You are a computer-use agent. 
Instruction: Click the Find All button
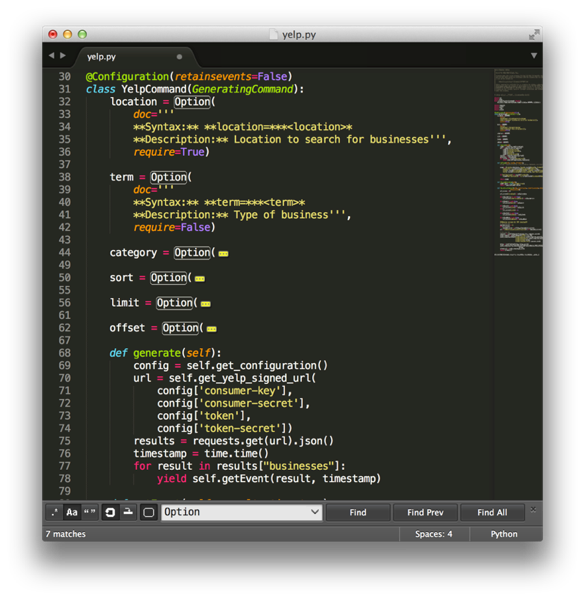pos(492,512)
